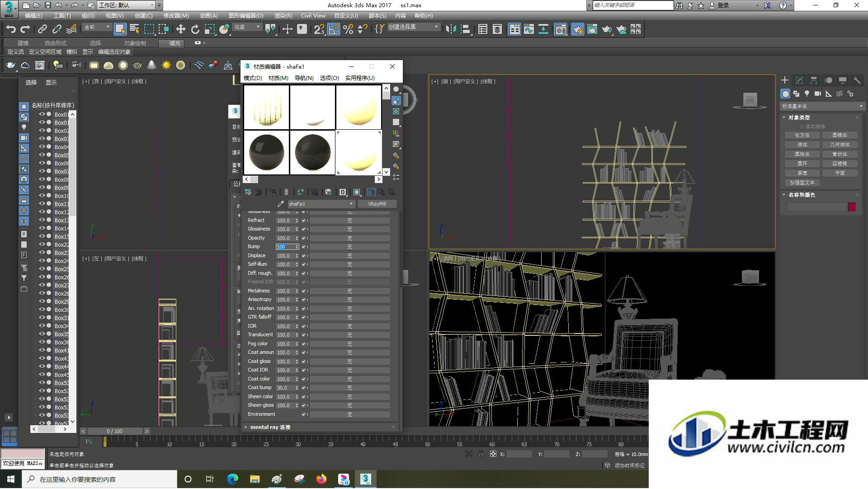868x489 pixels.
Task: Switch to the 自由形式 ribbon tab
Action: coord(56,43)
